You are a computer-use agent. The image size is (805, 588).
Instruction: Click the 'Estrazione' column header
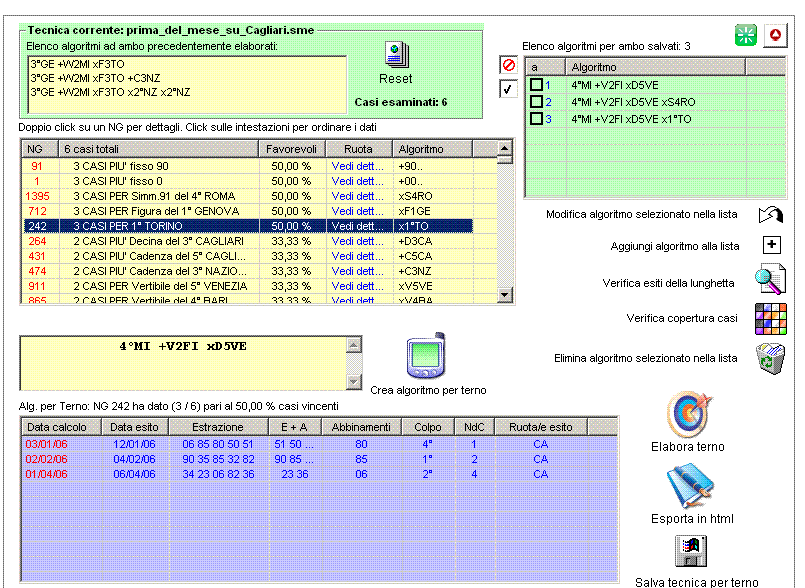pos(218,427)
